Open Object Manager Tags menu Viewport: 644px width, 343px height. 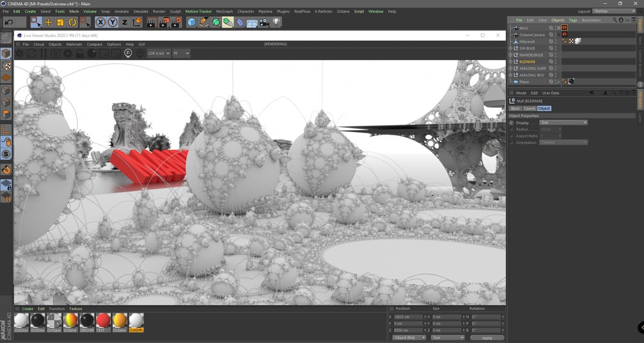(x=573, y=20)
